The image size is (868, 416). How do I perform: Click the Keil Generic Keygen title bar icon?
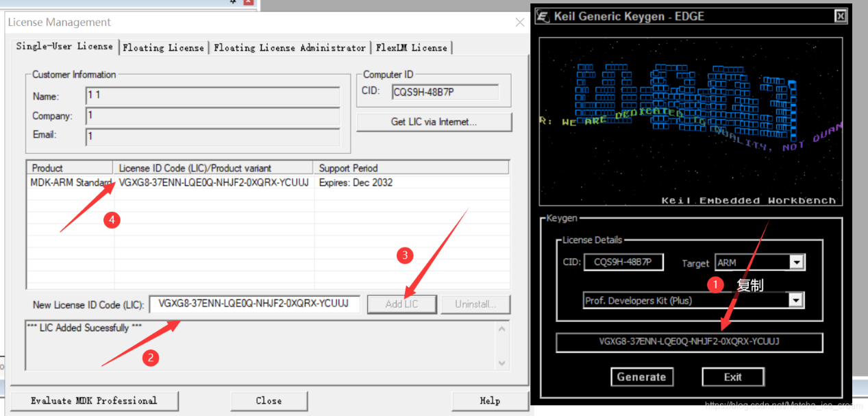tap(544, 16)
